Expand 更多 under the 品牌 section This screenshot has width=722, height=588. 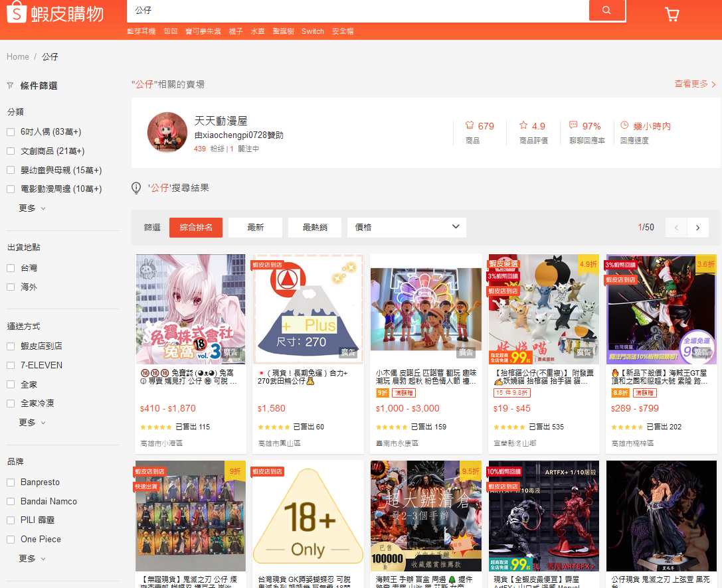tap(32, 559)
